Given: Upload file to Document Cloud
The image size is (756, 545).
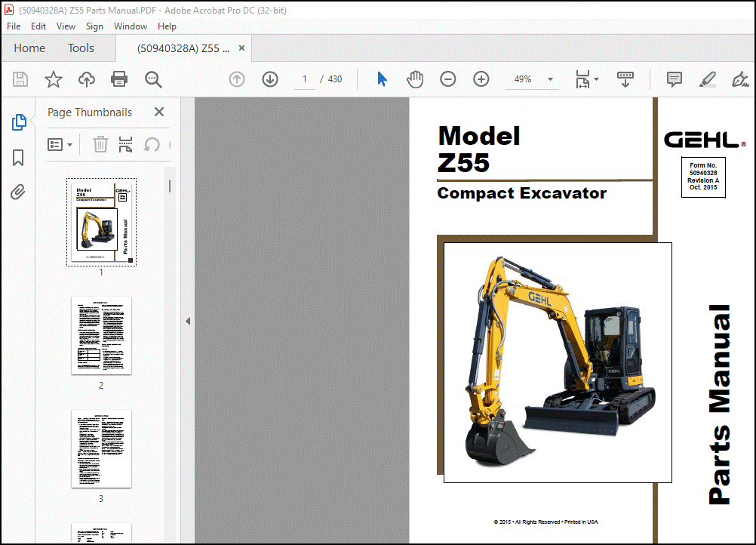Looking at the screenshot, I should point(86,79).
